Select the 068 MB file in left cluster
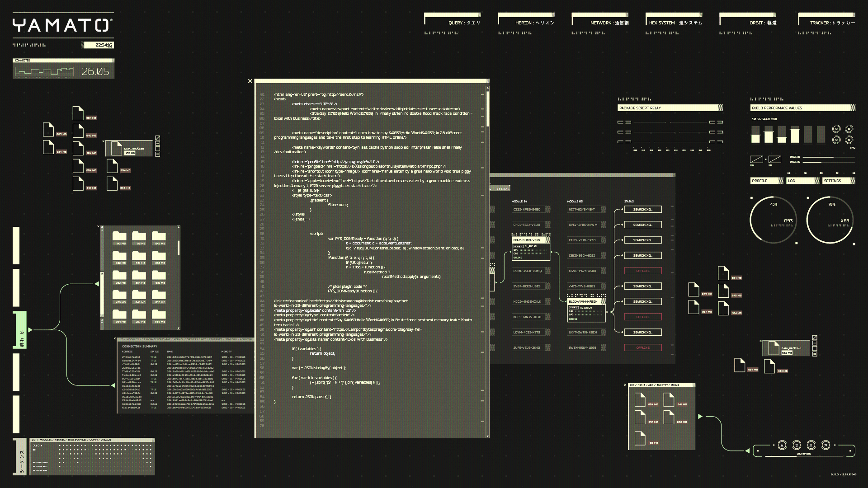Screen dimensions: 868x488 (112, 183)
